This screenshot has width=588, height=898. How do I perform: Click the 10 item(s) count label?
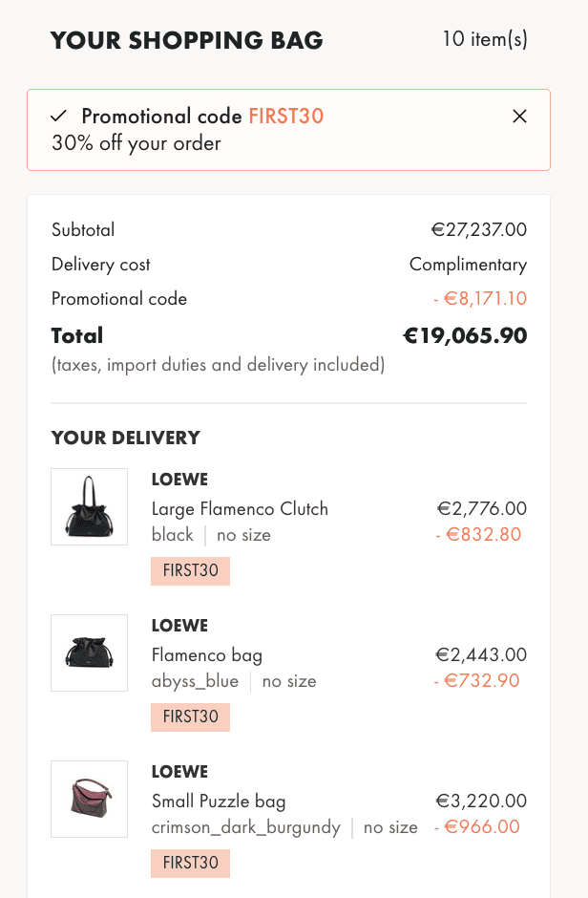pos(485,39)
